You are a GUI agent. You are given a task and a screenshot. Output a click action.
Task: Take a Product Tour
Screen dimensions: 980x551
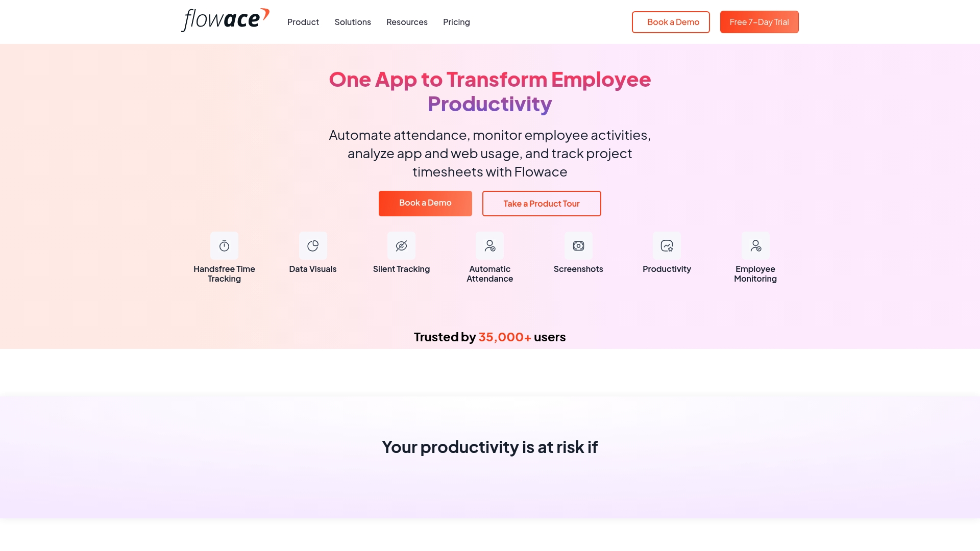pyautogui.click(x=541, y=203)
